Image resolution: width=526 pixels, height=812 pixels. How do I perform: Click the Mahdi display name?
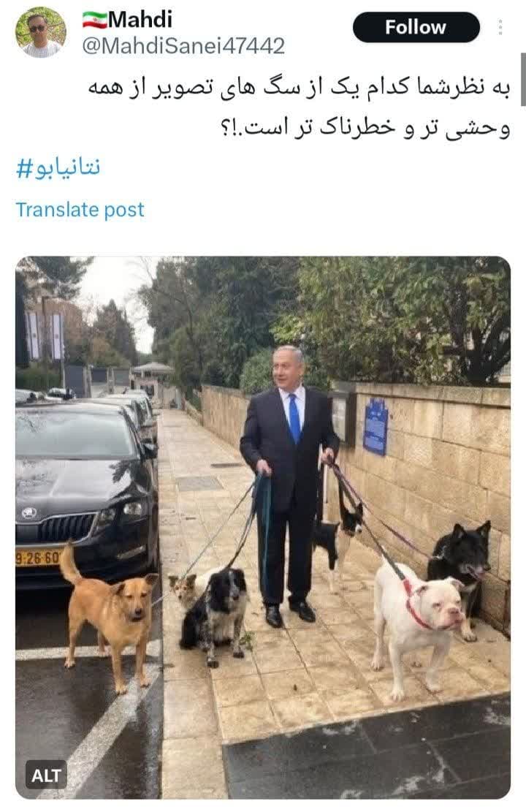pyautogui.click(x=140, y=20)
